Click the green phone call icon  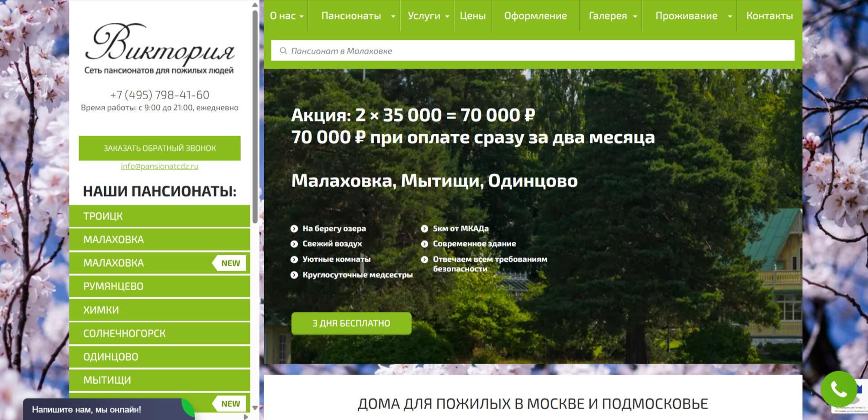click(x=839, y=389)
